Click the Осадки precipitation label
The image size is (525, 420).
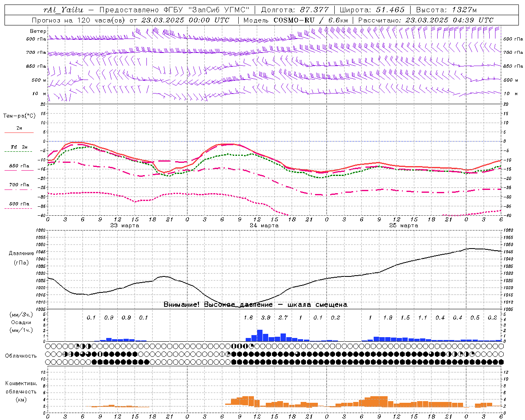pyautogui.click(x=21, y=322)
